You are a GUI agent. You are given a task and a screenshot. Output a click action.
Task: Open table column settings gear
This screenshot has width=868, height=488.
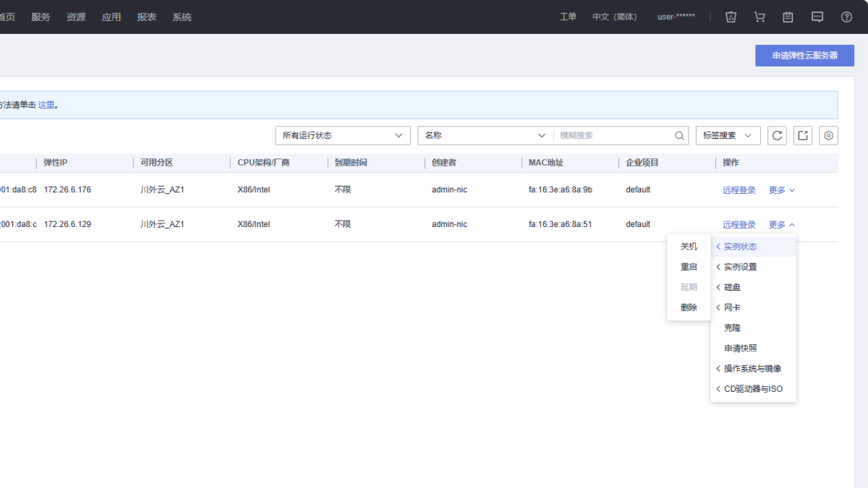click(x=829, y=135)
